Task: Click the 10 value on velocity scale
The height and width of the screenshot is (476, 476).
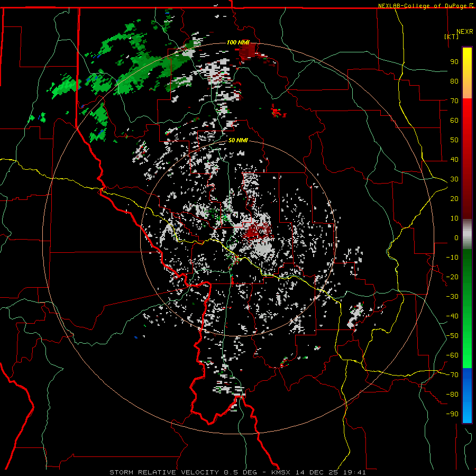Action: (x=454, y=218)
